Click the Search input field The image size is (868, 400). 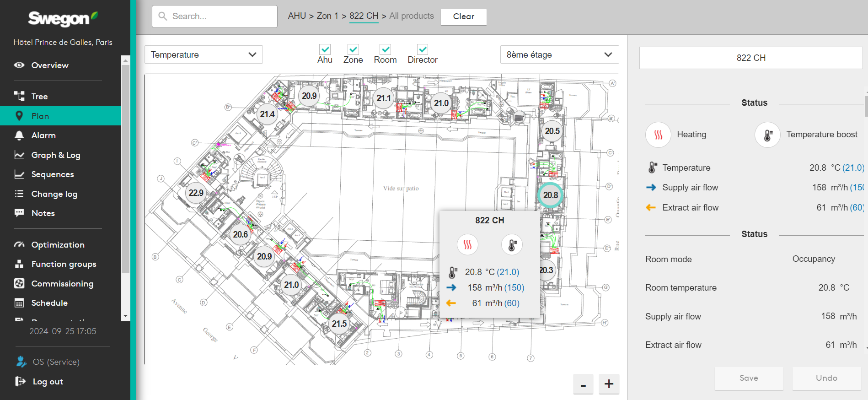tap(215, 16)
